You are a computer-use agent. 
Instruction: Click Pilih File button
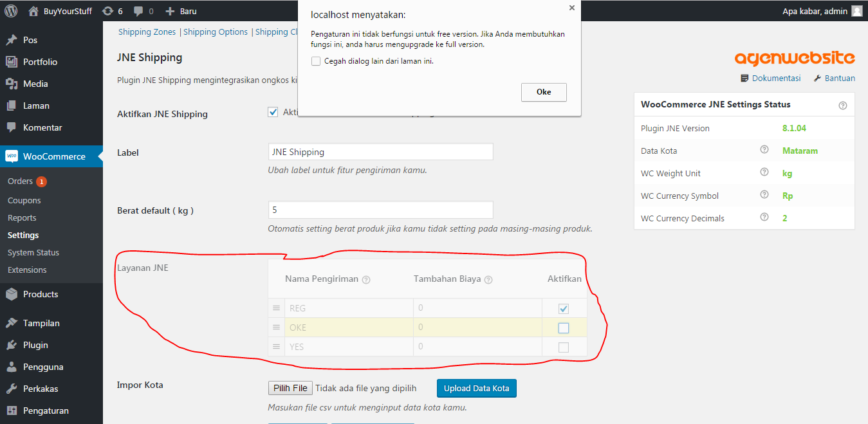coord(290,388)
